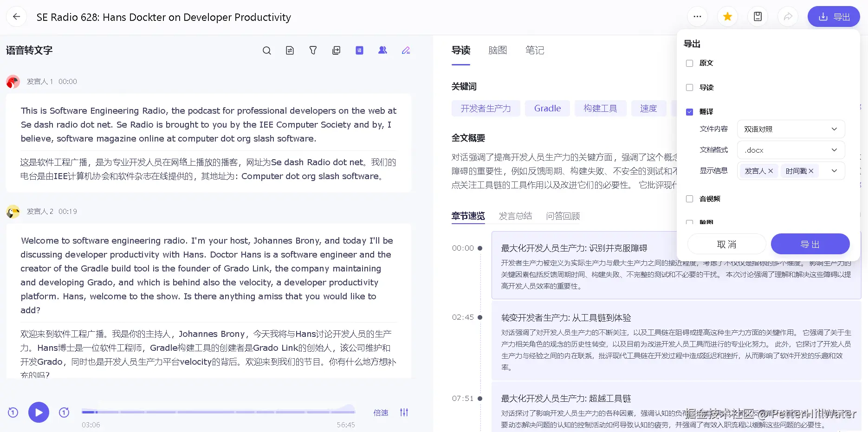Rewind using the back-skip icon

pyautogui.click(x=13, y=412)
